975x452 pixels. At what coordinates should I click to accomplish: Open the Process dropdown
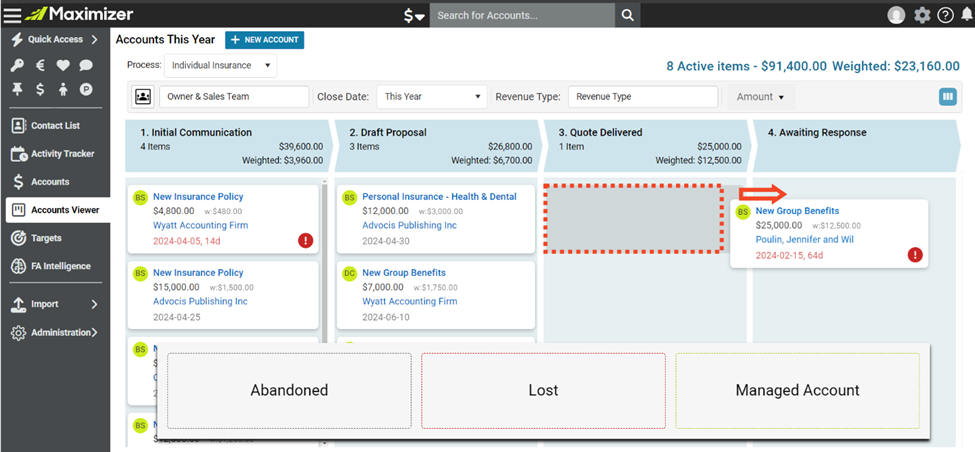(x=221, y=65)
